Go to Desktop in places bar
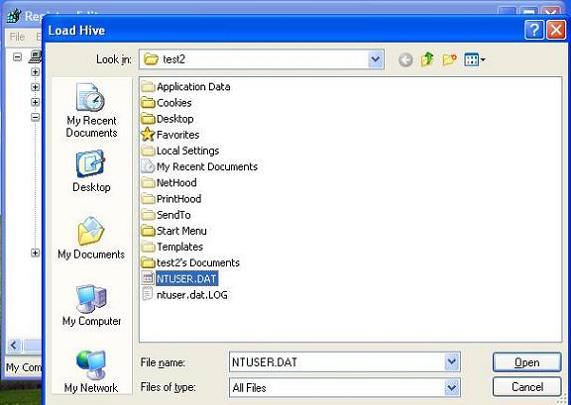This screenshot has height=405, width=571. (91, 171)
